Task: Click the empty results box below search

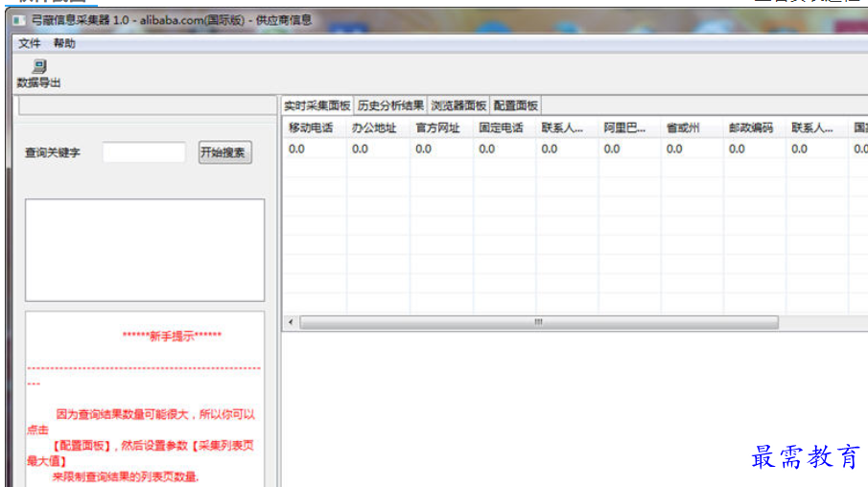Action: (x=145, y=250)
